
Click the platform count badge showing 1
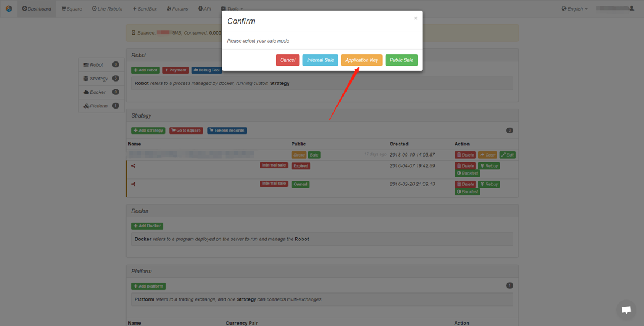[x=510, y=285]
